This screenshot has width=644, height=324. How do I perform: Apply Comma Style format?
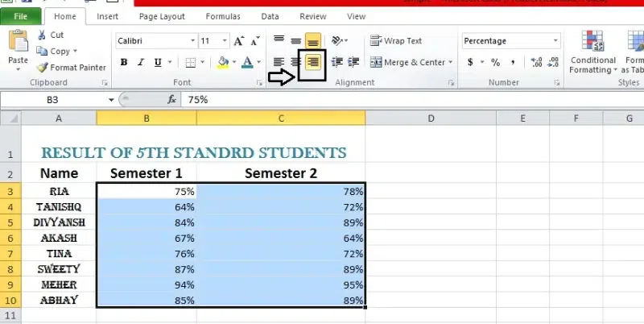(x=513, y=62)
